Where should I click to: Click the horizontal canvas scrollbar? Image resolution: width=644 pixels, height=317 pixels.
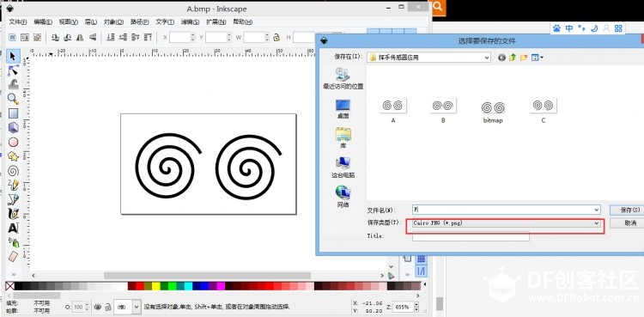click(x=208, y=276)
